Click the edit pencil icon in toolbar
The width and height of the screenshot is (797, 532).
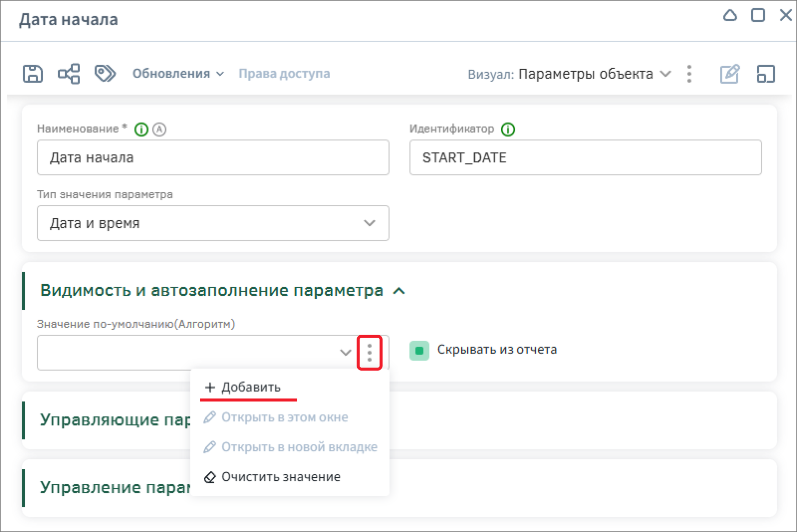tap(730, 74)
